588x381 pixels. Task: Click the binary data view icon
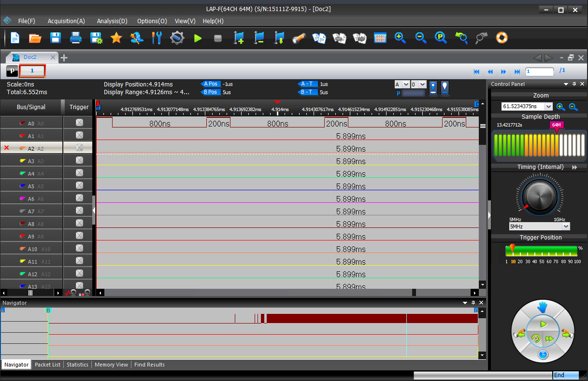[x=380, y=38]
